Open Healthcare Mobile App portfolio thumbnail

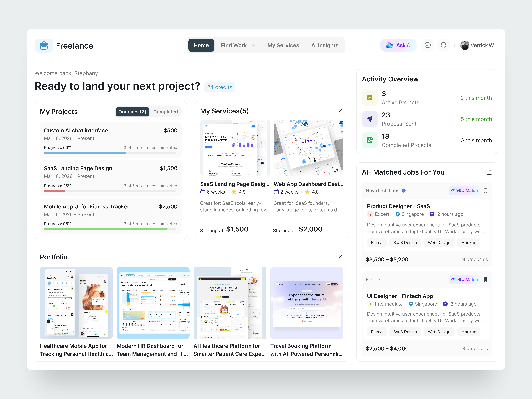[76, 303]
